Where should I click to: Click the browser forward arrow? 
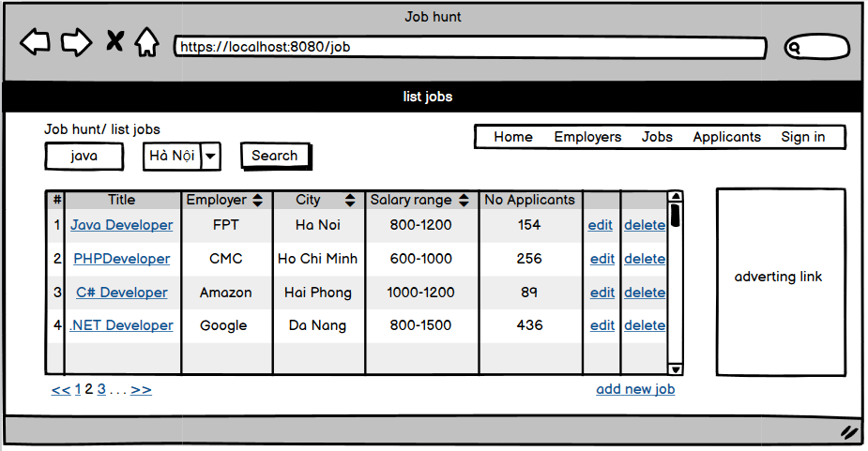pos(76,42)
